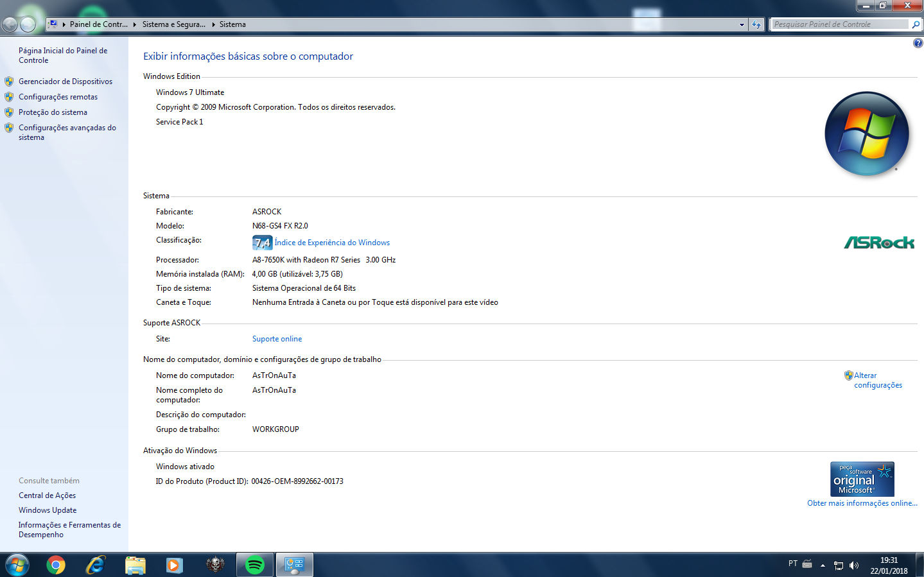The height and width of the screenshot is (577, 924).
Task: Expand the address bar history dropdown
Action: click(x=742, y=24)
